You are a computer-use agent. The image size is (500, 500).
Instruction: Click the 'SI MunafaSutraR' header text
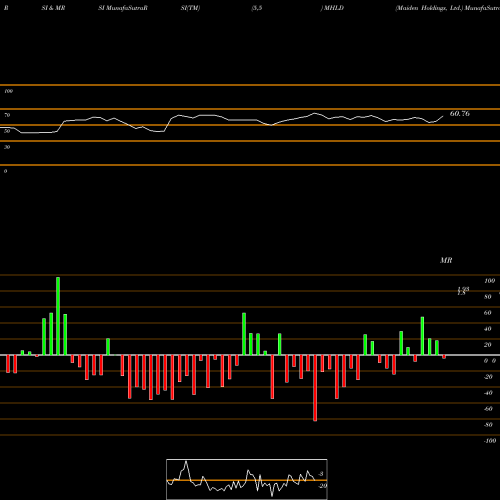point(123,8)
